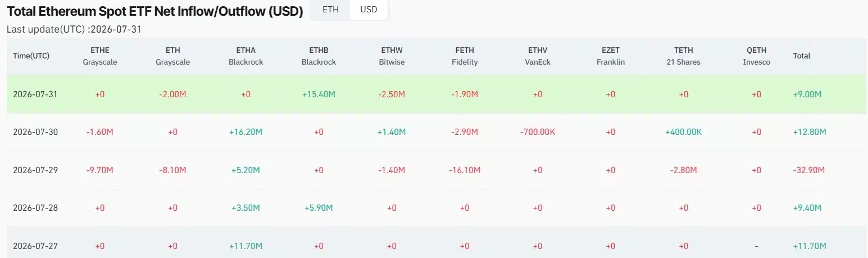Click the -32.90M total for 2026-07-29
The image size is (868, 258).
point(810,170)
